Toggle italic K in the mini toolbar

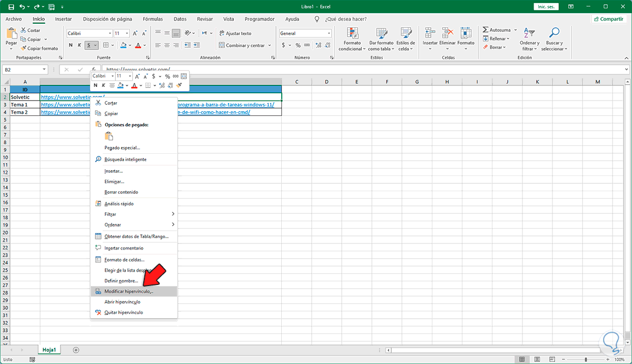[103, 85]
